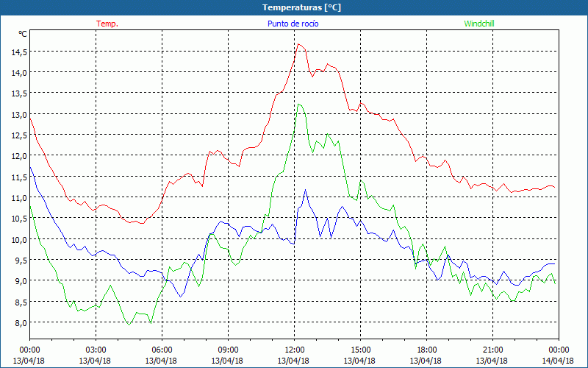Screen dimensions: 588x368
Task: Click the 14,5 y-axis value
Action: point(19,52)
